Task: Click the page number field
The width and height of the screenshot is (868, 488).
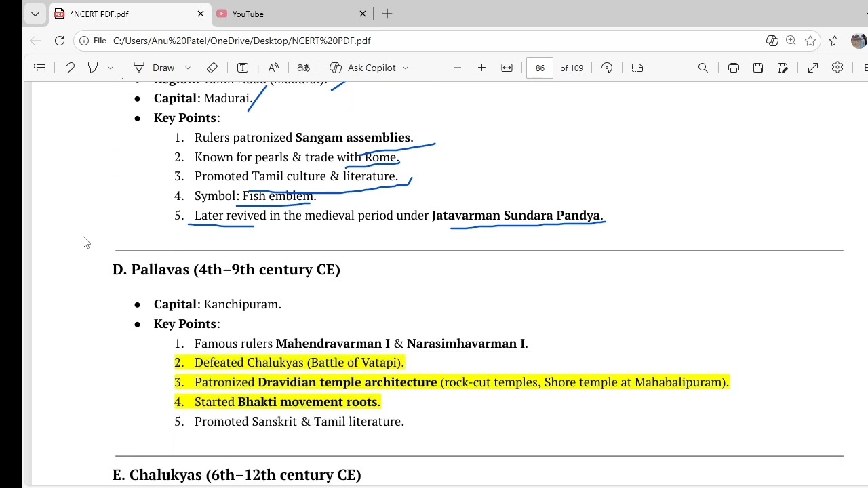Action: [x=540, y=68]
